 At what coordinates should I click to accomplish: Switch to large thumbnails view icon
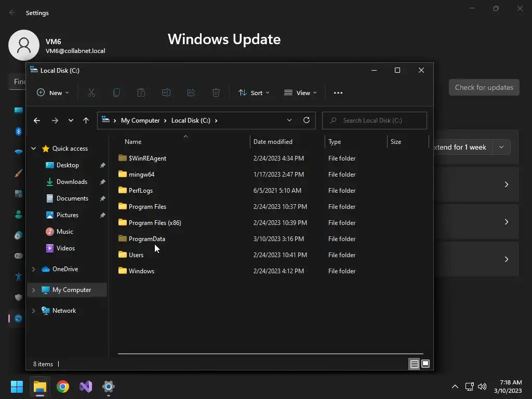425,364
